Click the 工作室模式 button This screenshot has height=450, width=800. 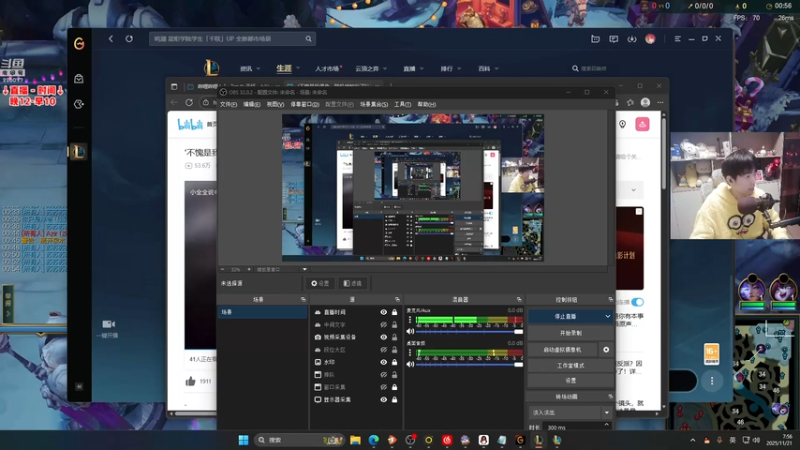pos(570,366)
